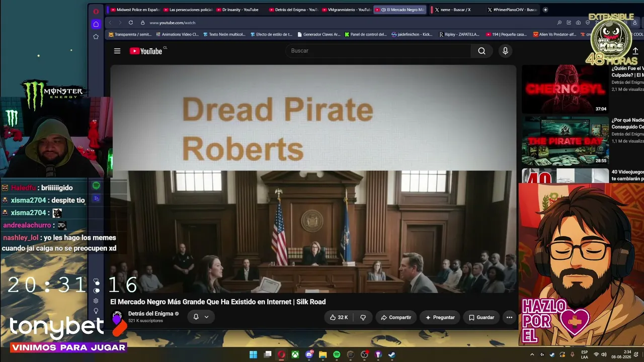Open the Generador Claves bookmark

[319, 35]
